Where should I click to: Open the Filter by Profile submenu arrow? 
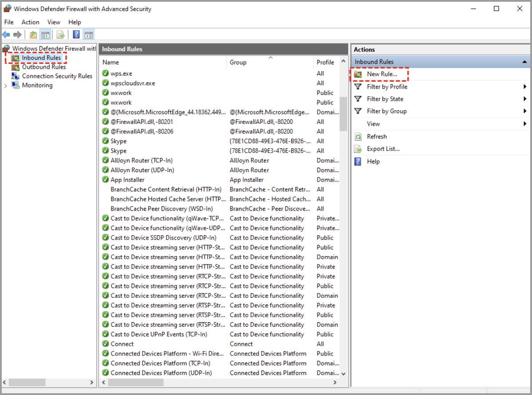pos(524,87)
